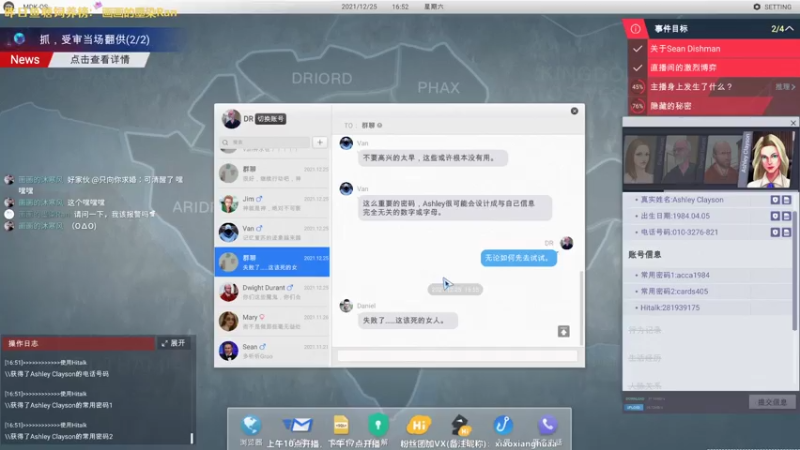Open the Jim conversation
800x450 pixels.
[272, 203]
